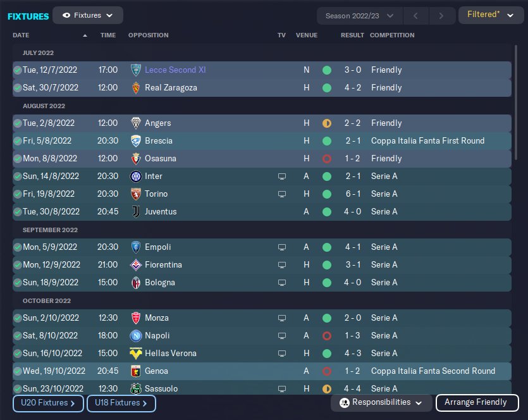Click the Napoli club badge icon
The height and width of the screenshot is (420, 528).
click(135, 335)
